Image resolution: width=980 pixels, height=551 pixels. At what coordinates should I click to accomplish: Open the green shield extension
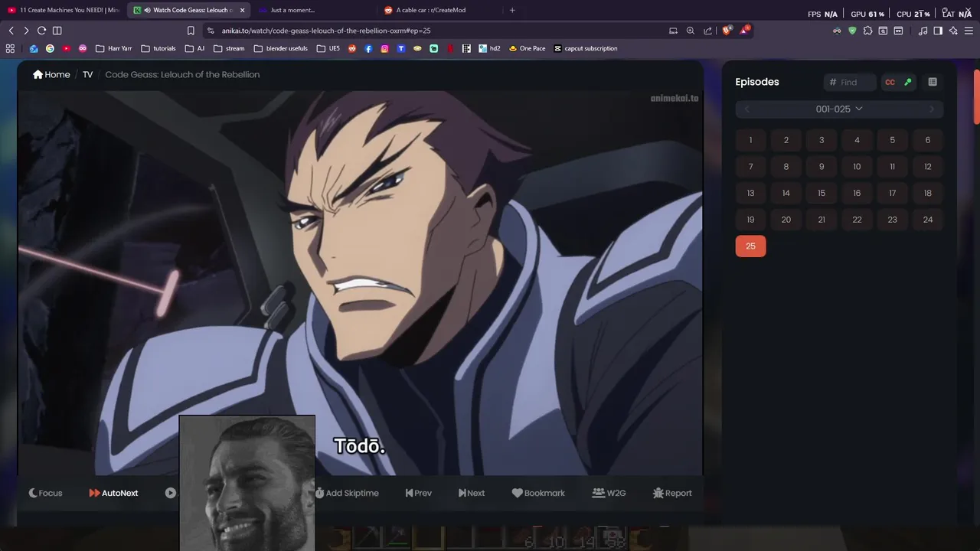pyautogui.click(x=852, y=31)
